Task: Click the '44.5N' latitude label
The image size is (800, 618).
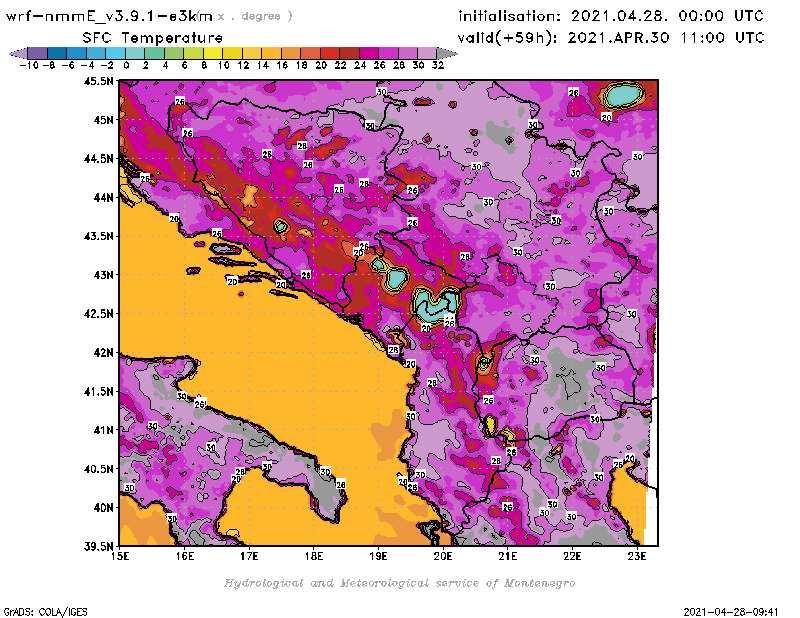Action: tap(99, 159)
